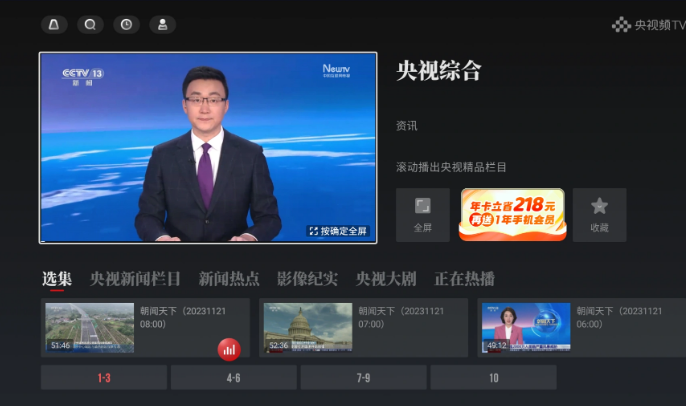Click the live video preview player

(208, 148)
